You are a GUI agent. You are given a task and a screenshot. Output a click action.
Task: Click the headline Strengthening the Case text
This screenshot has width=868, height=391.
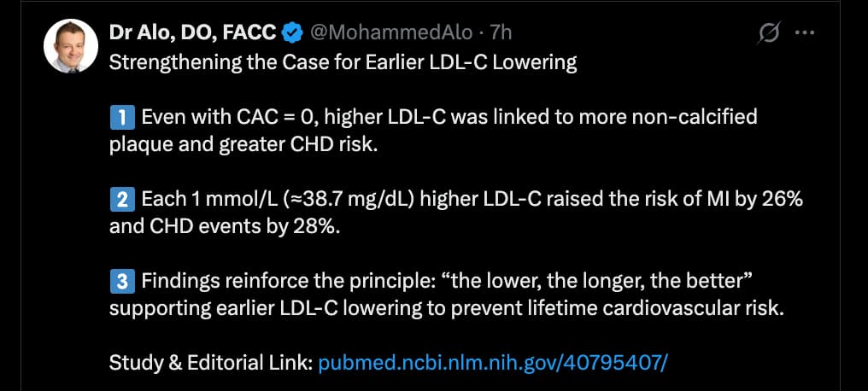(x=343, y=61)
